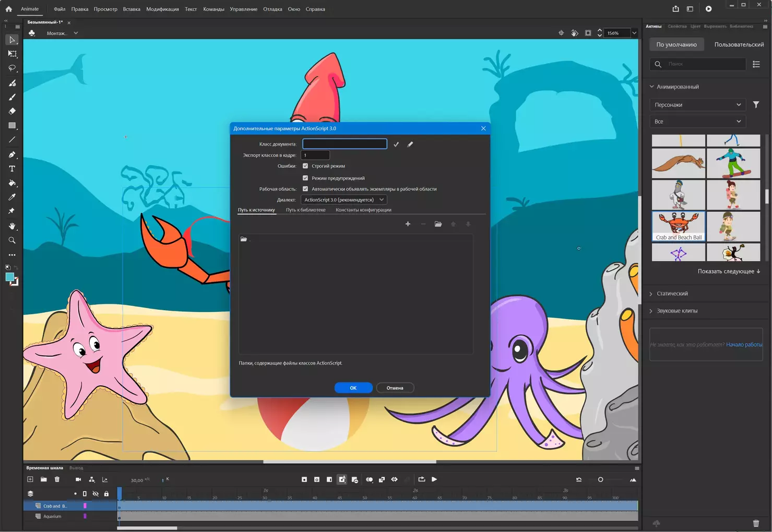772x532 pixels.
Task: Select the Eraser tool
Action: coord(12,111)
